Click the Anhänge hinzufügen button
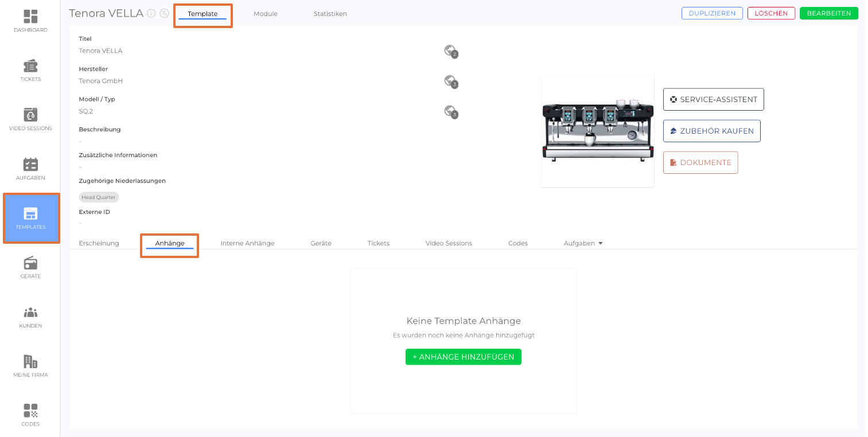Screen dimensions: 868x437 tap(463, 357)
